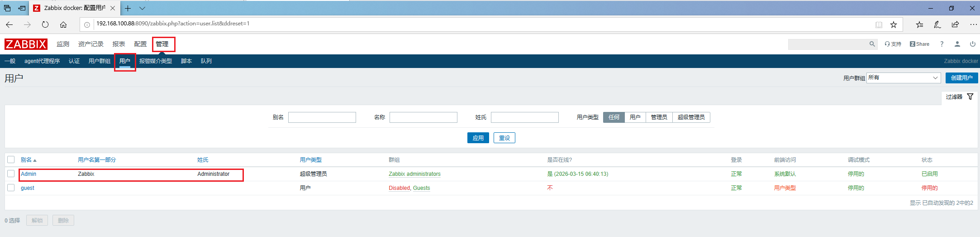Screen dimensions: 980x237
Task: Open the Admin user link
Action: click(29, 174)
